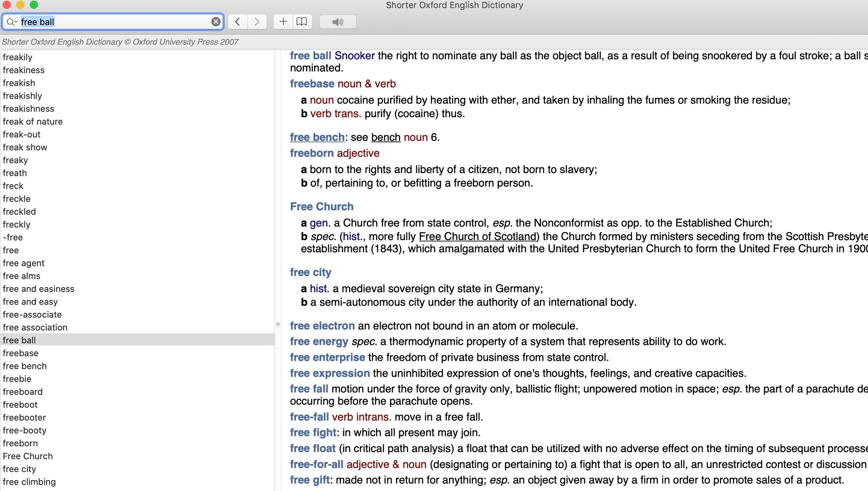Select 'freakily' in the word list
Image resolution: width=868 pixels, height=491 pixels.
pyautogui.click(x=137, y=57)
